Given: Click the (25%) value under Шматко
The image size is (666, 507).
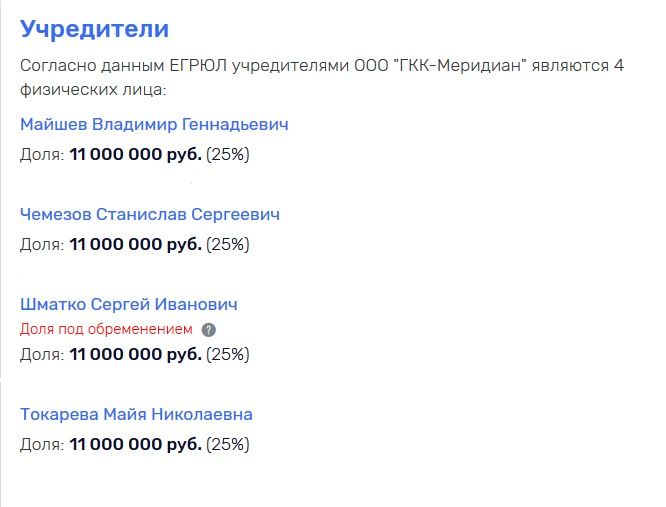Looking at the screenshot, I should pos(228,355).
